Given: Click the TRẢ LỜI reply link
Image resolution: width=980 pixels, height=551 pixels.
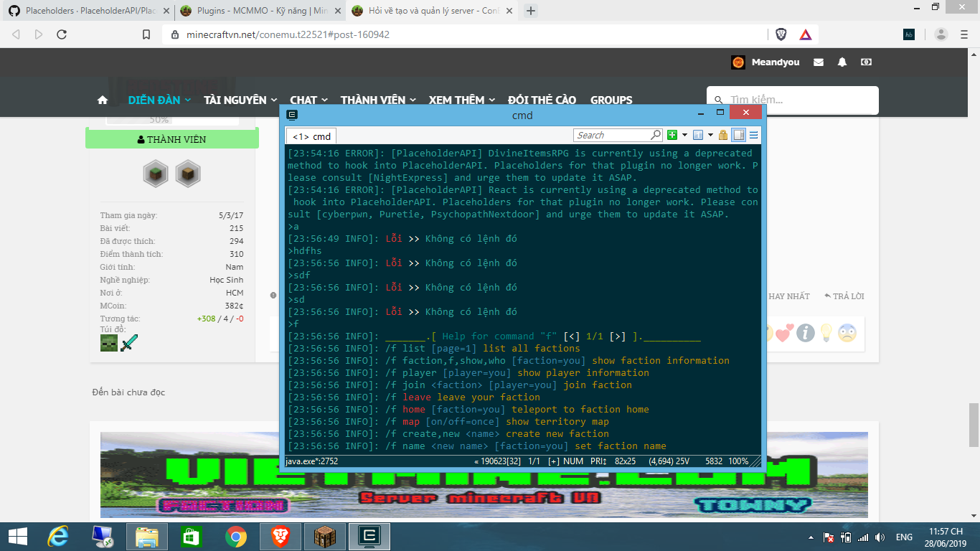Looking at the screenshot, I should [x=844, y=296].
